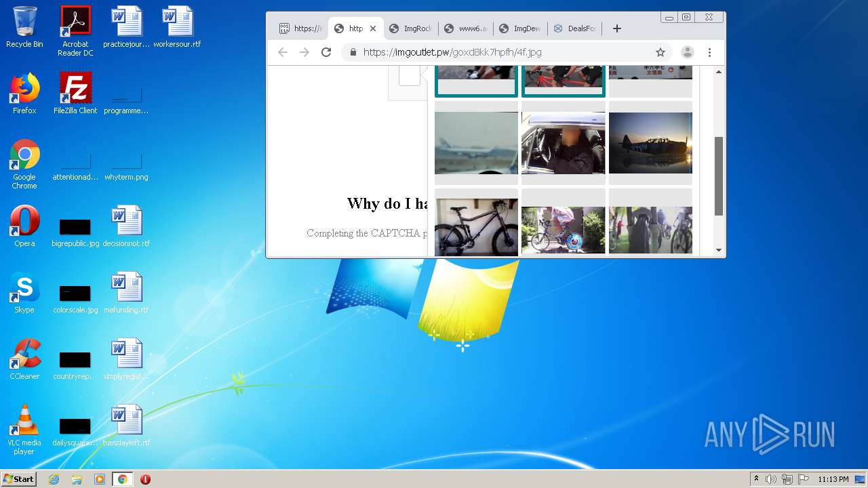The height and width of the screenshot is (488, 868).
Task: Open Windows Explorer taskbar icon
Action: pos(77,479)
